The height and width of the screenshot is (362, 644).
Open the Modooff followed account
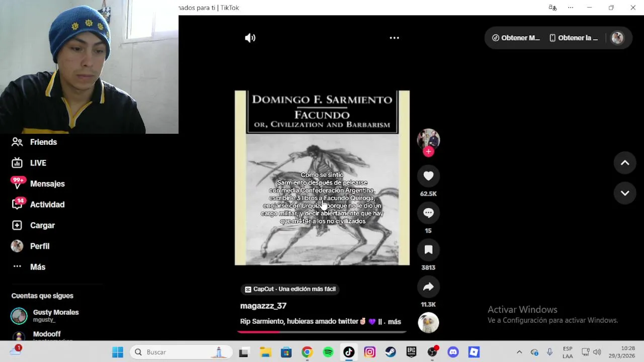pyautogui.click(x=42, y=336)
